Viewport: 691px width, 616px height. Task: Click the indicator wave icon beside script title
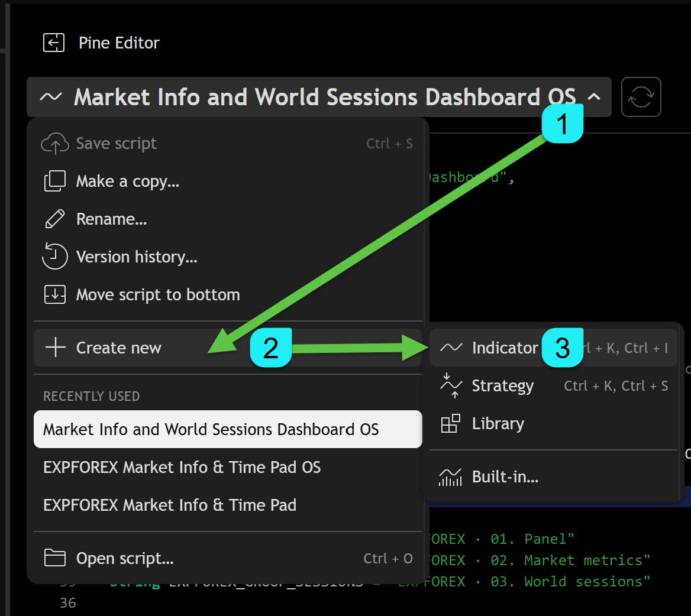point(51,96)
